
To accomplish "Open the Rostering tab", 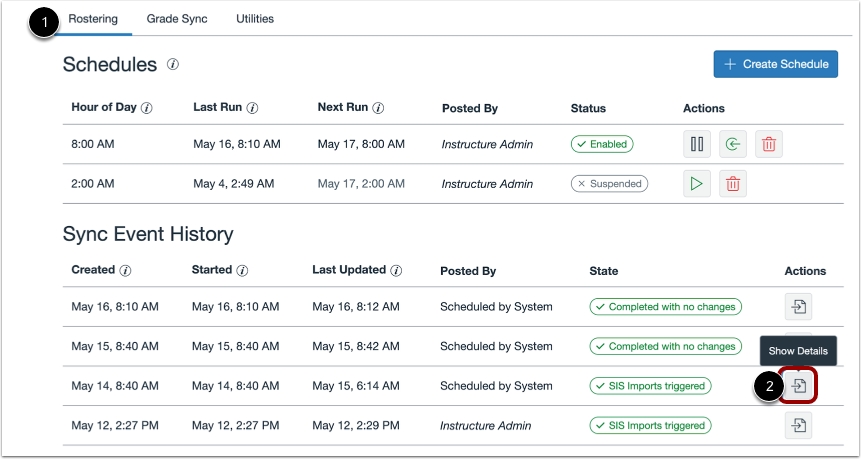I will click(x=93, y=19).
